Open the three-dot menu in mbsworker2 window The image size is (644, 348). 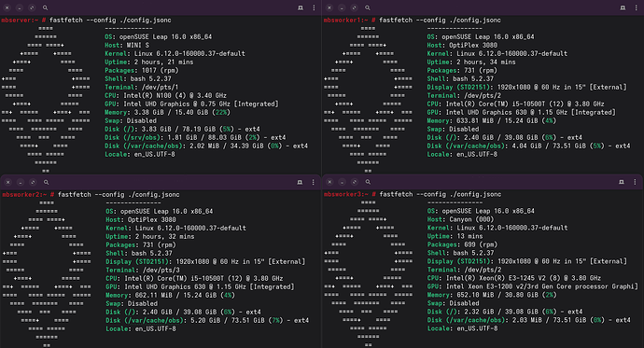313,182
